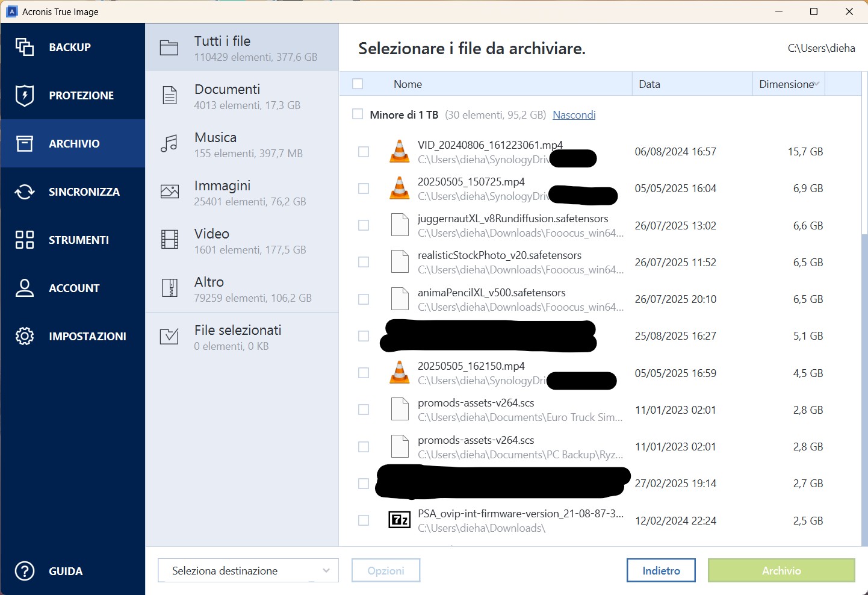The width and height of the screenshot is (868, 595).
Task: Tick checkbox for VID_20240806_161223061.mp4
Action: [364, 152]
